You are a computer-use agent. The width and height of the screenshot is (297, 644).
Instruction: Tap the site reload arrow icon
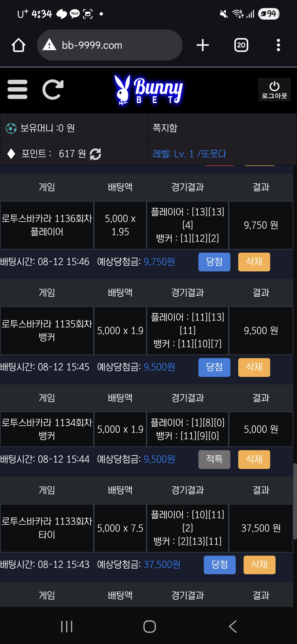pyautogui.click(x=53, y=90)
